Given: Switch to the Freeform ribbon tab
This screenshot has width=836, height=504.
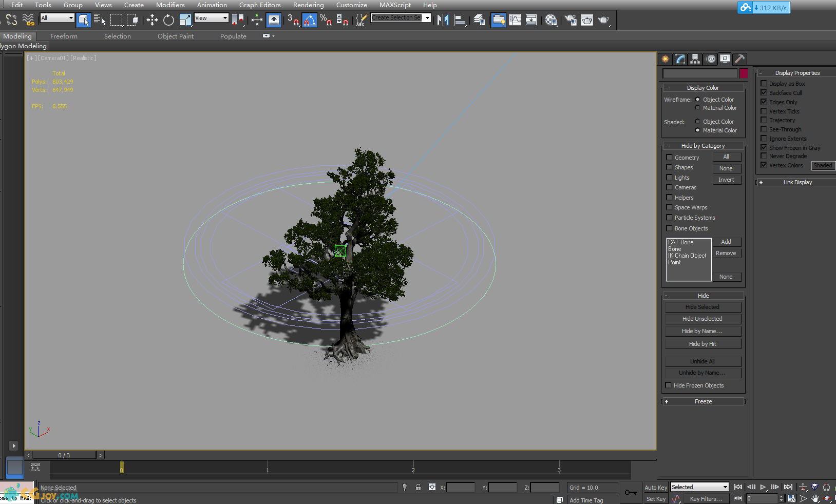Looking at the screenshot, I should click(x=64, y=36).
